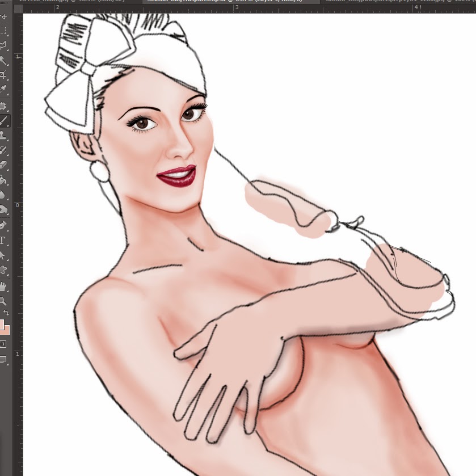476x476 pixels.
Task: Select the Move tool
Action: coord(4,16)
